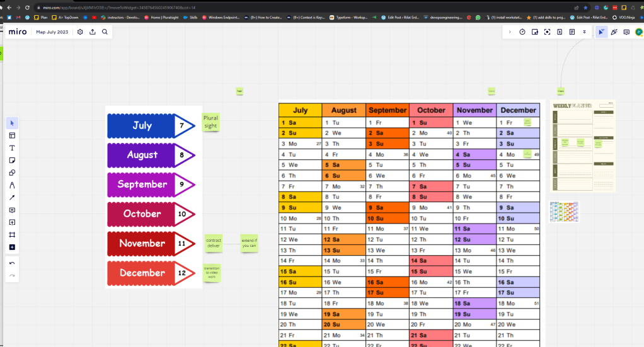Click the user avatar in top right

pos(639,31)
